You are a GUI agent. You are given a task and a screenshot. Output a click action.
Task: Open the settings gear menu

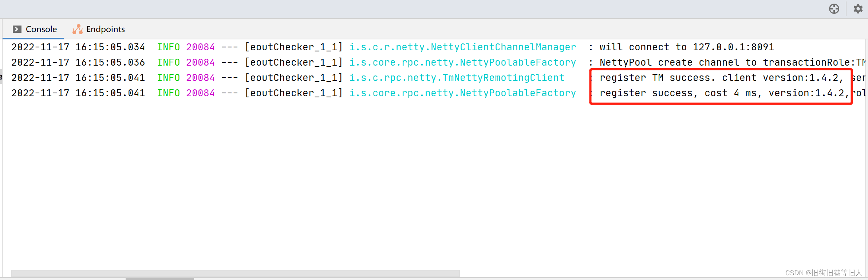858,9
